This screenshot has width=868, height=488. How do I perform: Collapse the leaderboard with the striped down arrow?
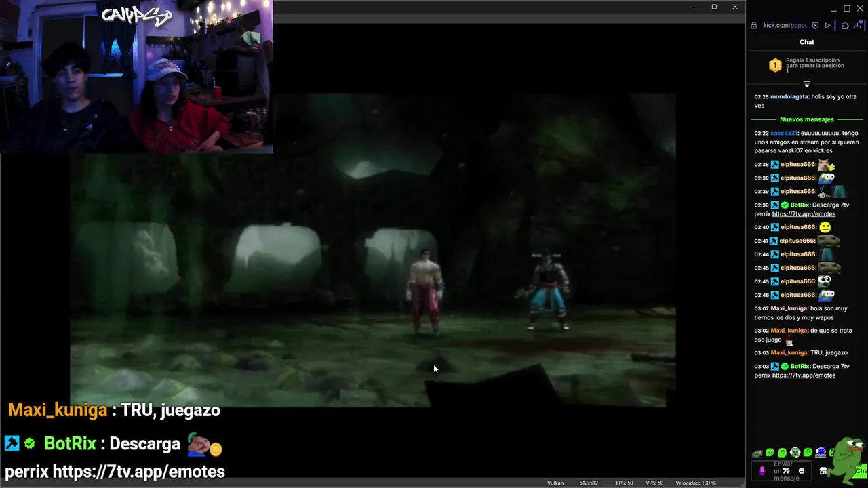807,84
